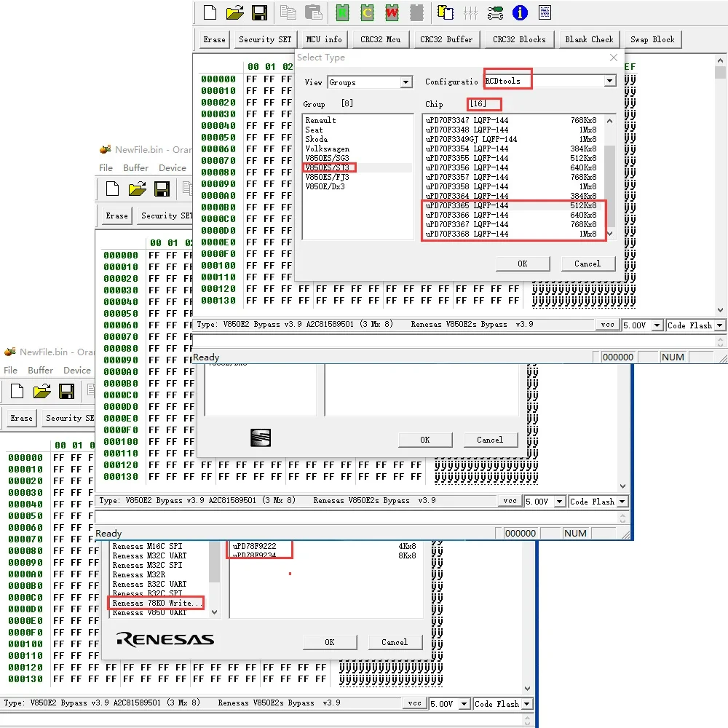
Task: Click OK in the Renesas logo dialog
Action: (330, 642)
